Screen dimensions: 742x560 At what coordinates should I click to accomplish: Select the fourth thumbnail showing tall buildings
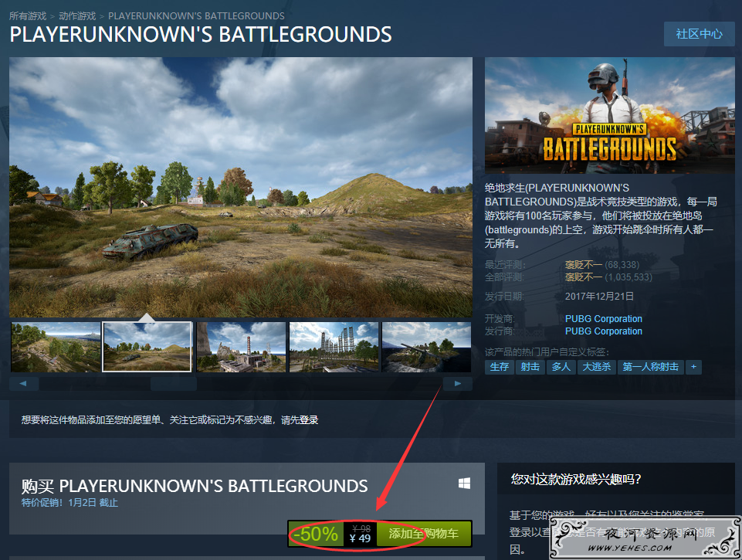coord(334,347)
